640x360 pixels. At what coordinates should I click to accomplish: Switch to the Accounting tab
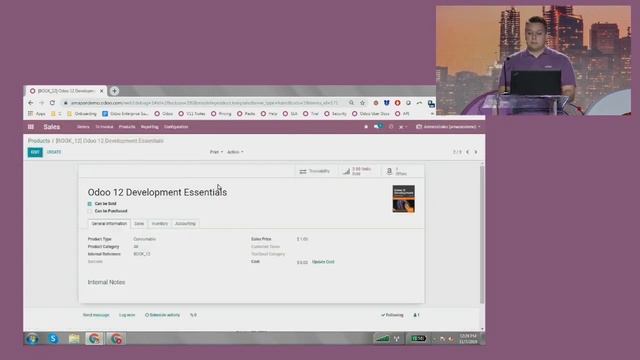(185, 224)
